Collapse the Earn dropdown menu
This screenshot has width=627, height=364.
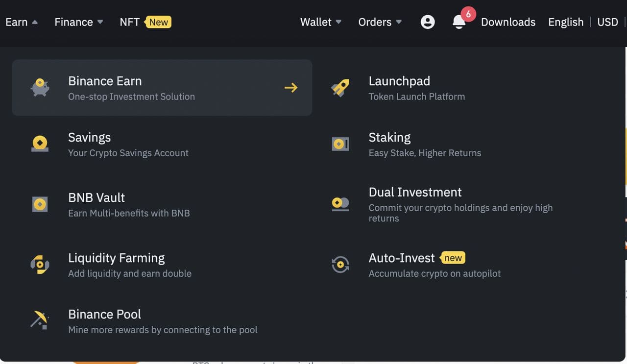point(21,22)
